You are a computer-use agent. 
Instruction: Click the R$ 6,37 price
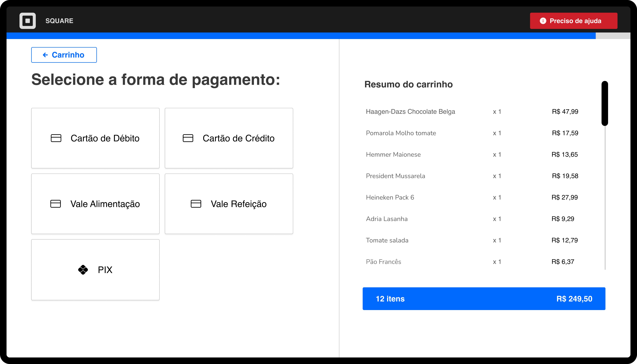point(563,262)
